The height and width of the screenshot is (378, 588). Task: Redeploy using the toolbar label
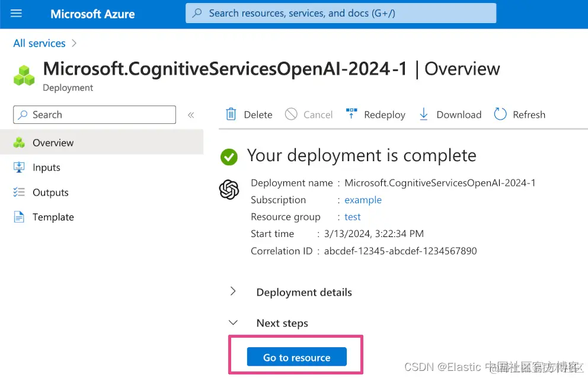(384, 115)
